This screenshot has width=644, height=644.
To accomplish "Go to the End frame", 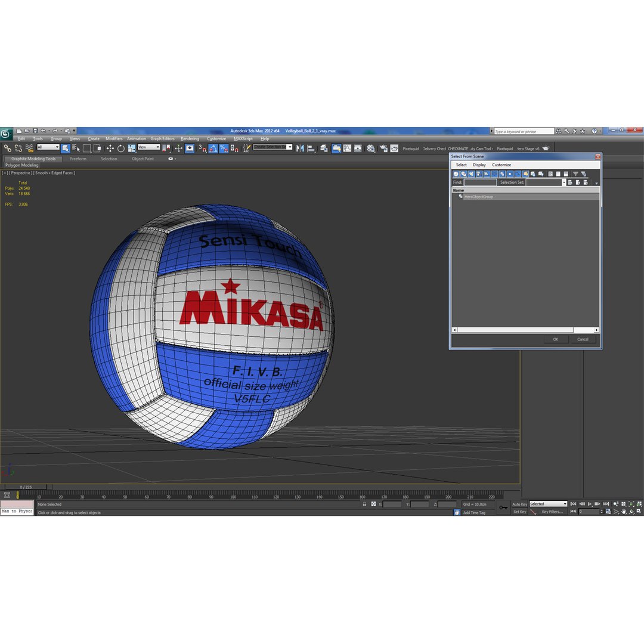I will coord(606,504).
